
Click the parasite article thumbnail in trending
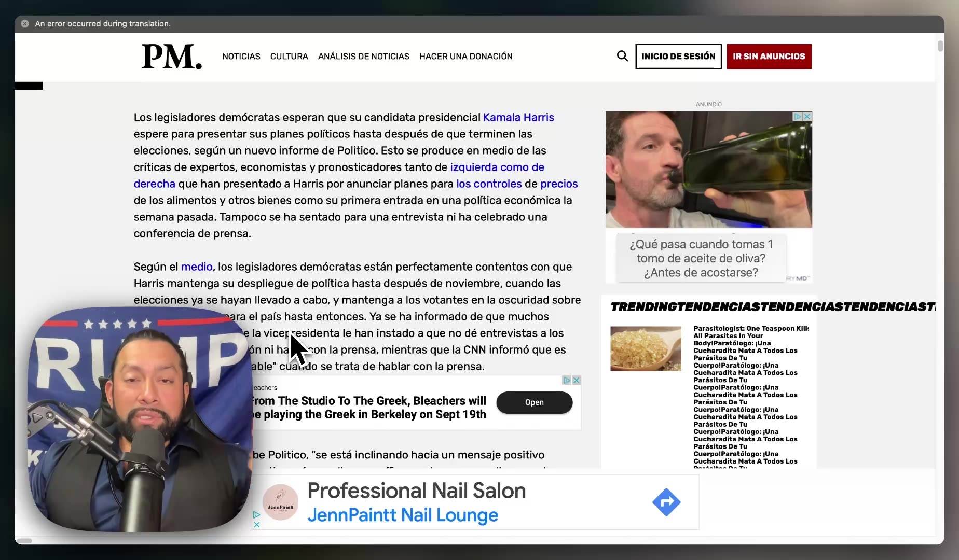click(645, 348)
